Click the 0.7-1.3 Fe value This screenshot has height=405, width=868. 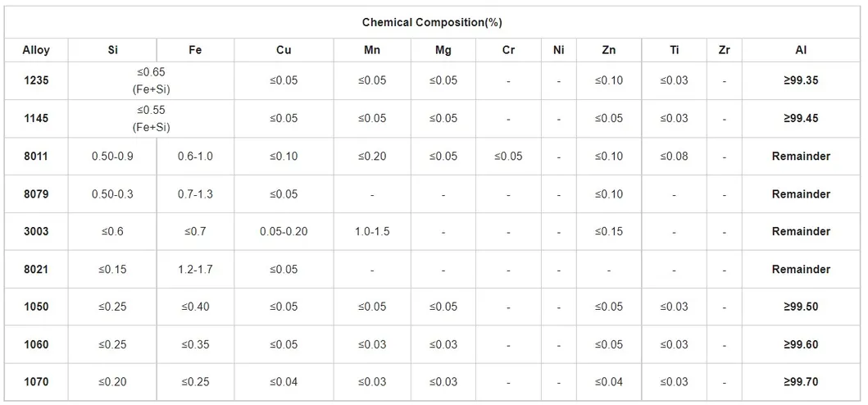[x=194, y=194]
